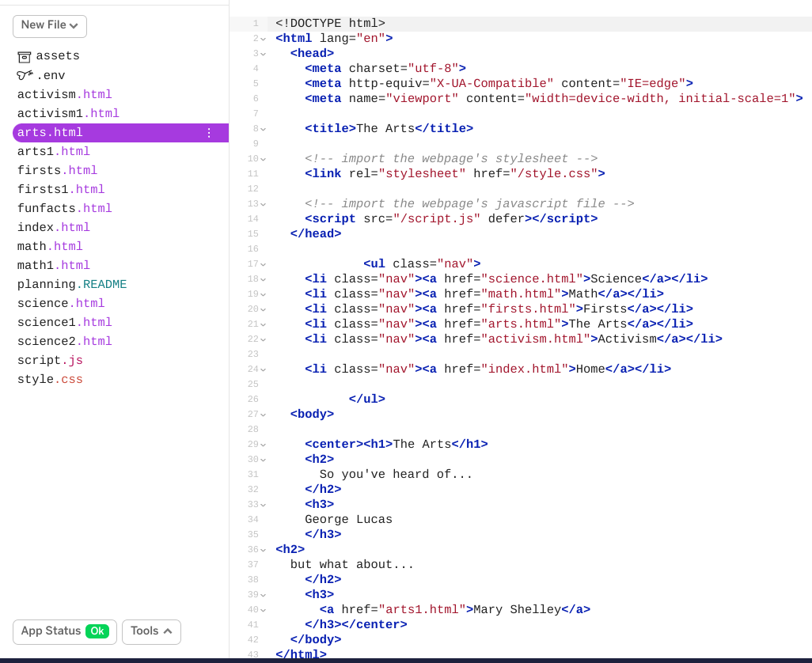812x663 pixels.
Task: Click the key icon beside .env
Action: tap(25, 75)
